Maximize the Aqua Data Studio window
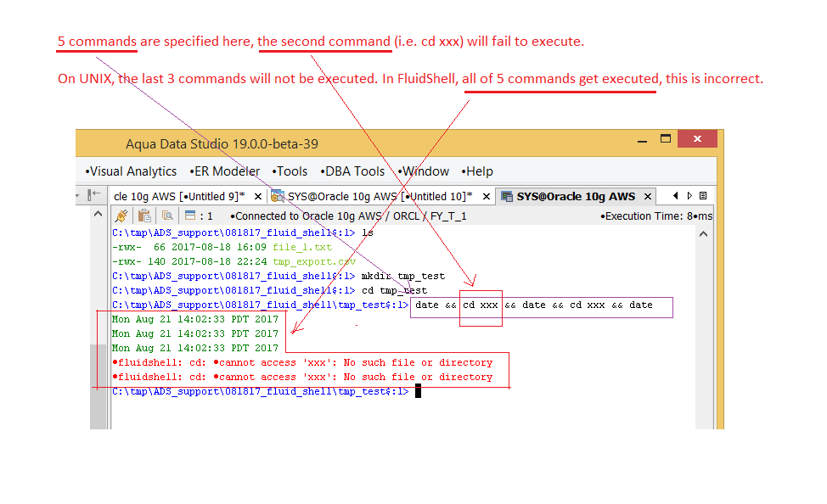The image size is (827, 504). click(666, 138)
